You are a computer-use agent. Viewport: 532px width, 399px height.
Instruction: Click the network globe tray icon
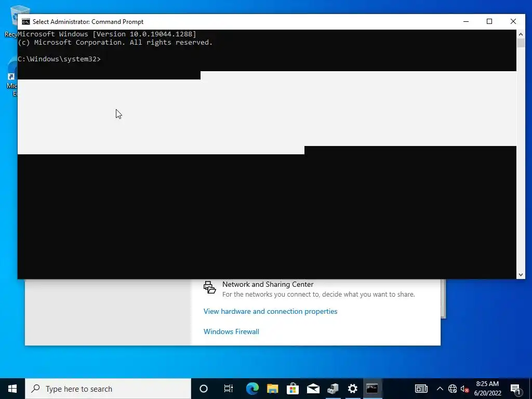(x=453, y=389)
